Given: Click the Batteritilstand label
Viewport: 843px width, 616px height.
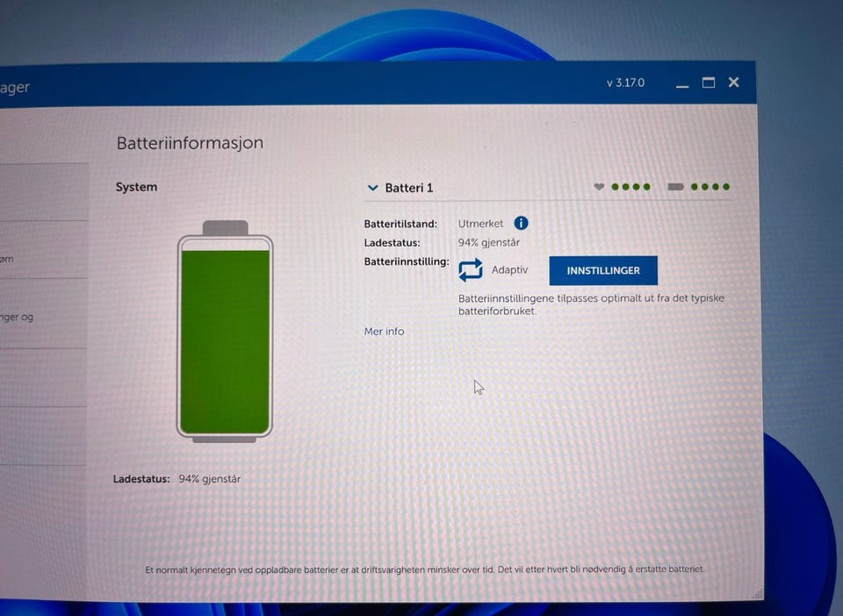Looking at the screenshot, I should pos(400,224).
